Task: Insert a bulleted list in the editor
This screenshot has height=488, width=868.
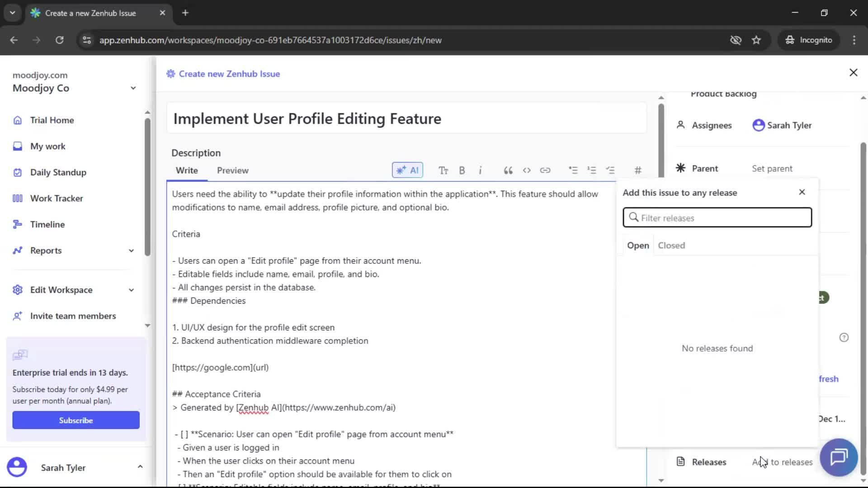Action: pos(573,170)
